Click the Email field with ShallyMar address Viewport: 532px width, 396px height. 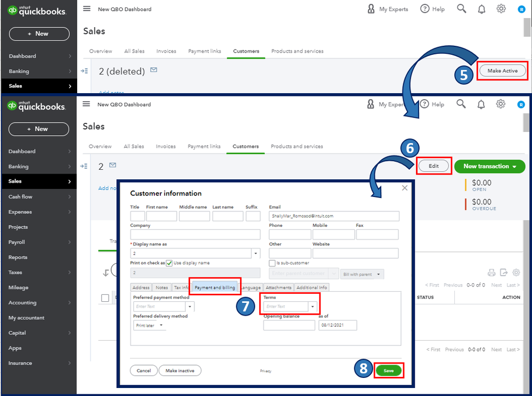pos(334,216)
